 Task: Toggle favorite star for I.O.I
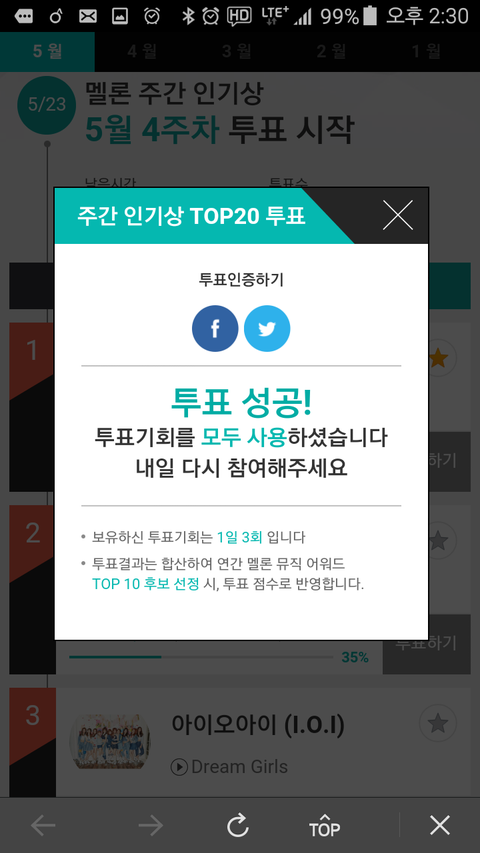pyautogui.click(x=438, y=723)
